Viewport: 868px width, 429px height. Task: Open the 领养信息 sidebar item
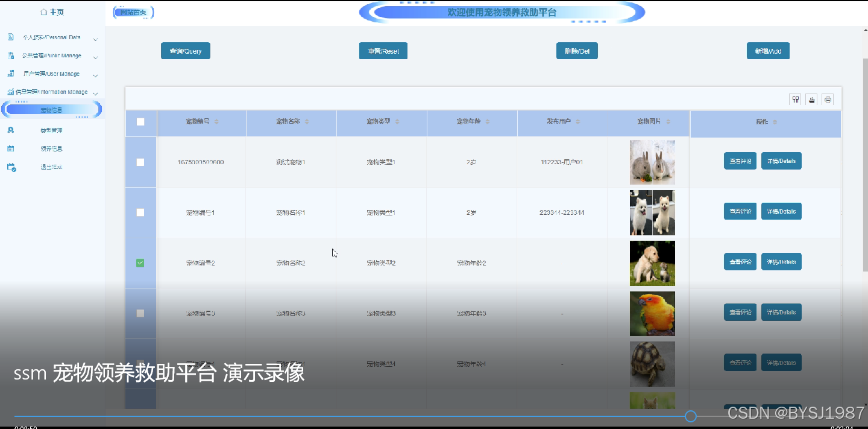[x=52, y=148]
